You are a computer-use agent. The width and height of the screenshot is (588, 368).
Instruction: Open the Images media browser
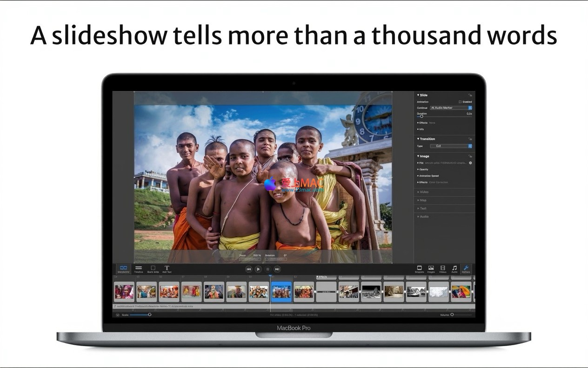pos(431,269)
